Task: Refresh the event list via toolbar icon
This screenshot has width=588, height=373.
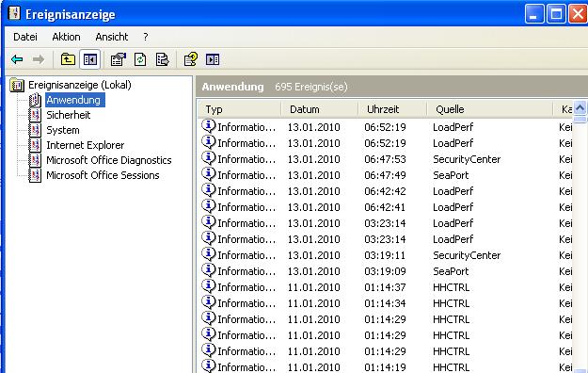Action: pos(140,59)
